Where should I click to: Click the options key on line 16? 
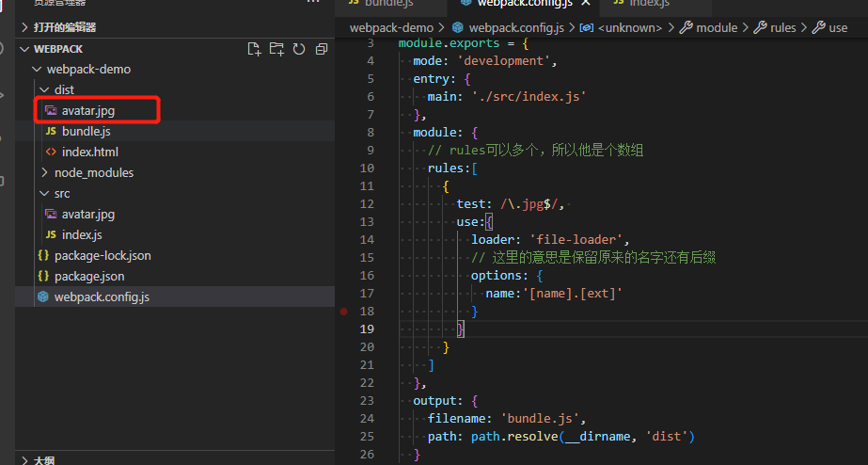point(496,276)
